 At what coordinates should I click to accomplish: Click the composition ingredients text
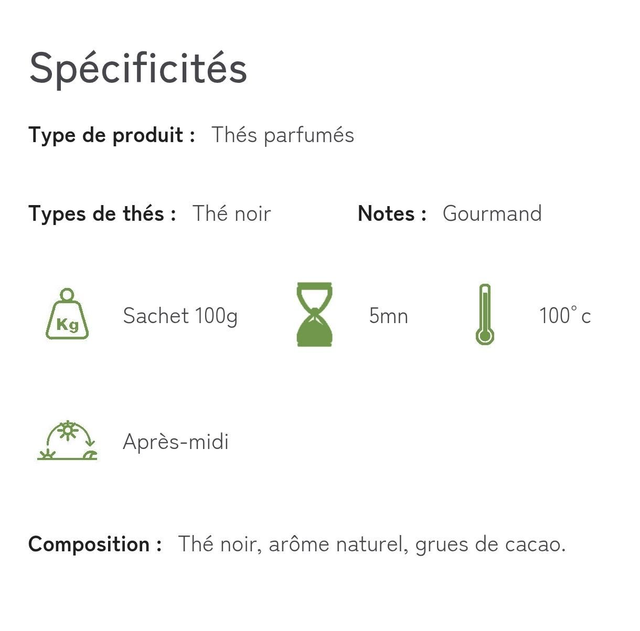(x=372, y=544)
